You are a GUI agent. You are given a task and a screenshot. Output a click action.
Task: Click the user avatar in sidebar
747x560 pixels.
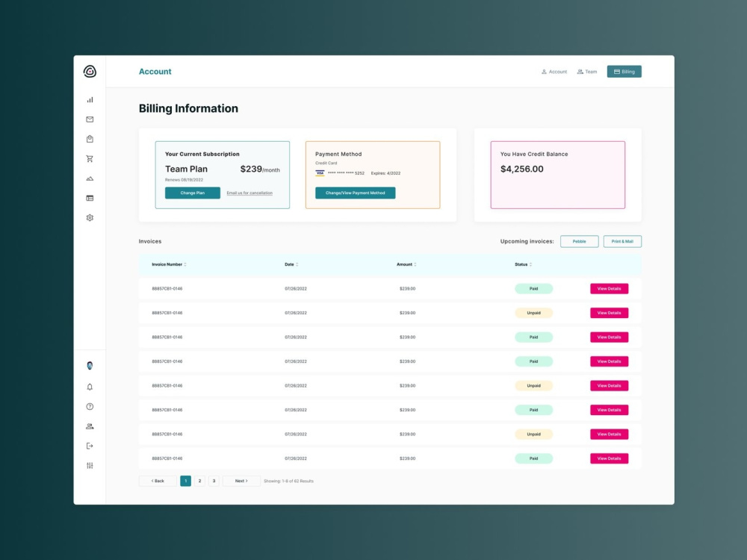pyautogui.click(x=90, y=365)
